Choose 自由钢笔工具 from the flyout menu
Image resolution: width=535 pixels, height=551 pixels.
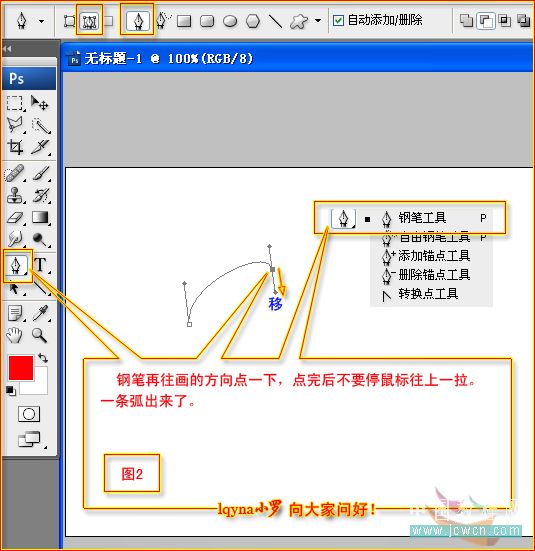[x=432, y=238]
